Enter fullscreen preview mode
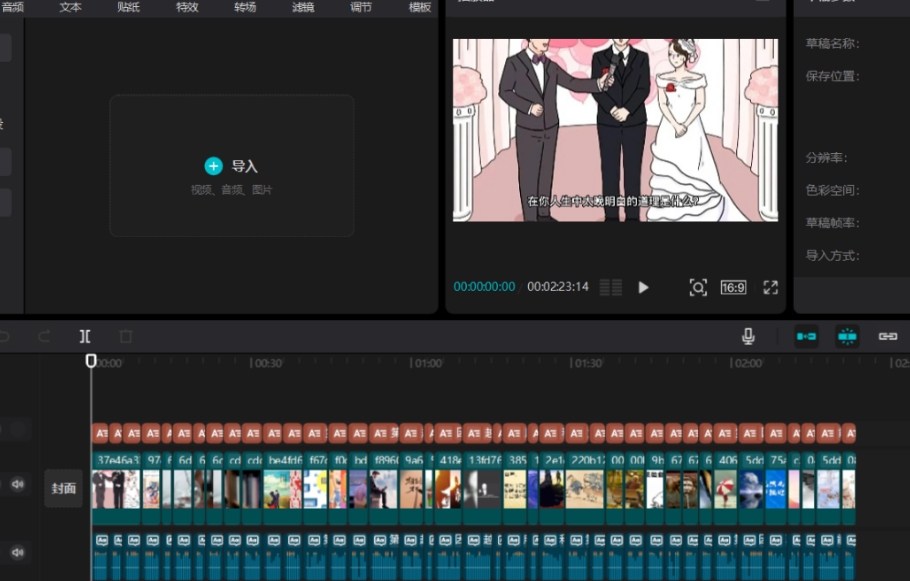This screenshot has height=581, width=910. pyautogui.click(x=770, y=287)
